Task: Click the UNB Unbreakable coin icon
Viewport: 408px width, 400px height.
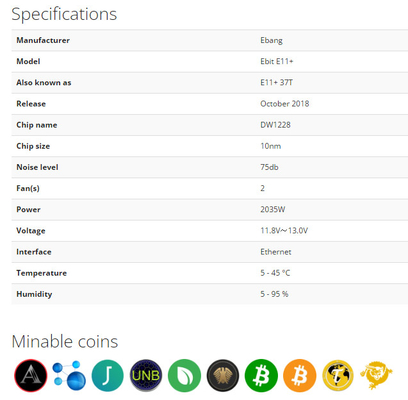Action: tap(146, 375)
